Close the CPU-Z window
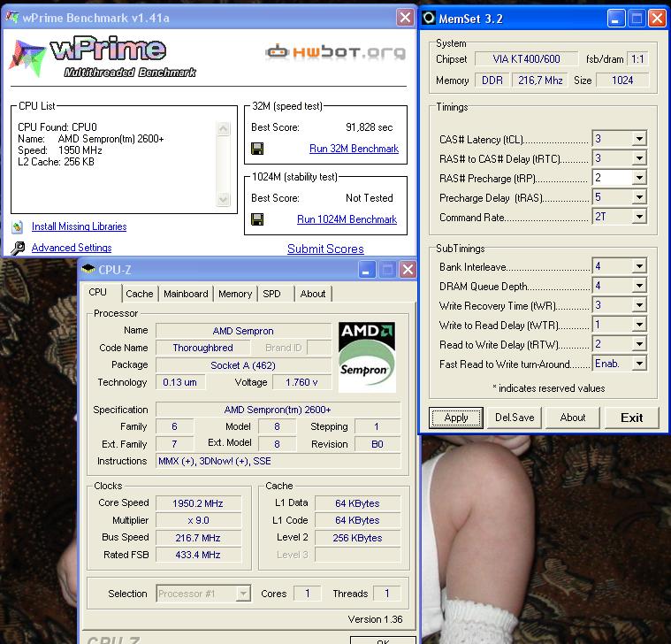This screenshot has height=644, width=671. 408,270
